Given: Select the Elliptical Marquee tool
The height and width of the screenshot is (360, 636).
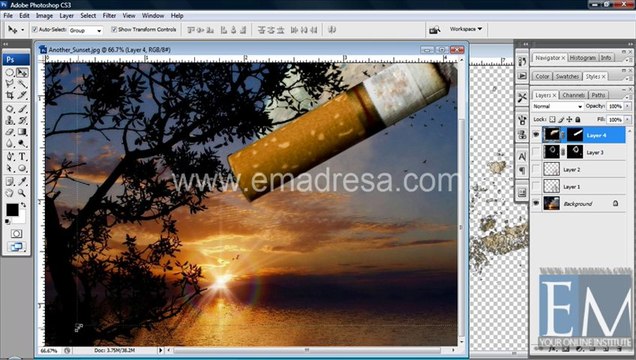Looking at the screenshot, I should pos(10,73).
